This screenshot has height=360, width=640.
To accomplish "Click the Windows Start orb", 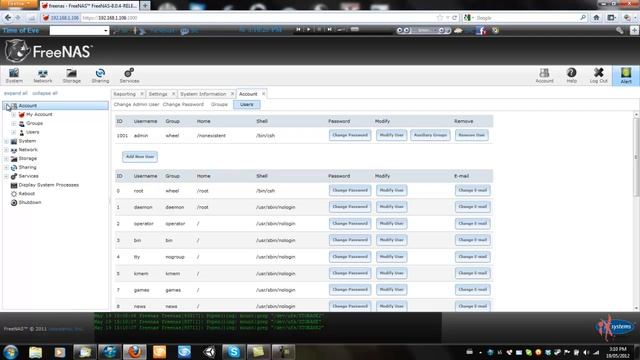I will coord(10,352).
